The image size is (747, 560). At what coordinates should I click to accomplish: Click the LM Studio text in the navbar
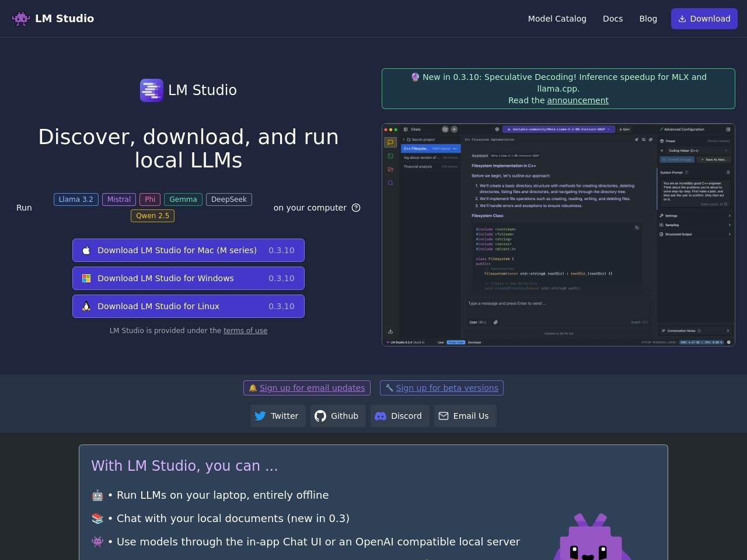pos(64,19)
